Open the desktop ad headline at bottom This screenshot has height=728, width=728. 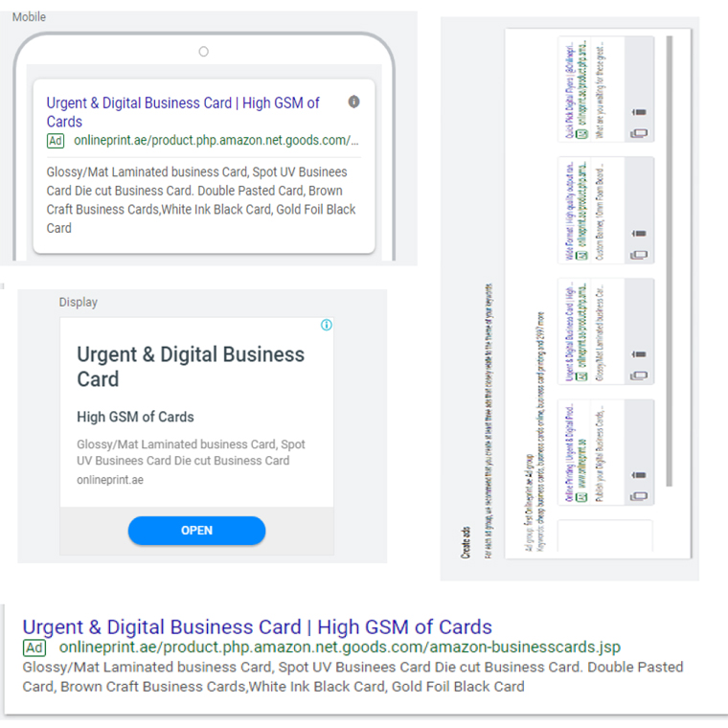click(x=258, y=626)
